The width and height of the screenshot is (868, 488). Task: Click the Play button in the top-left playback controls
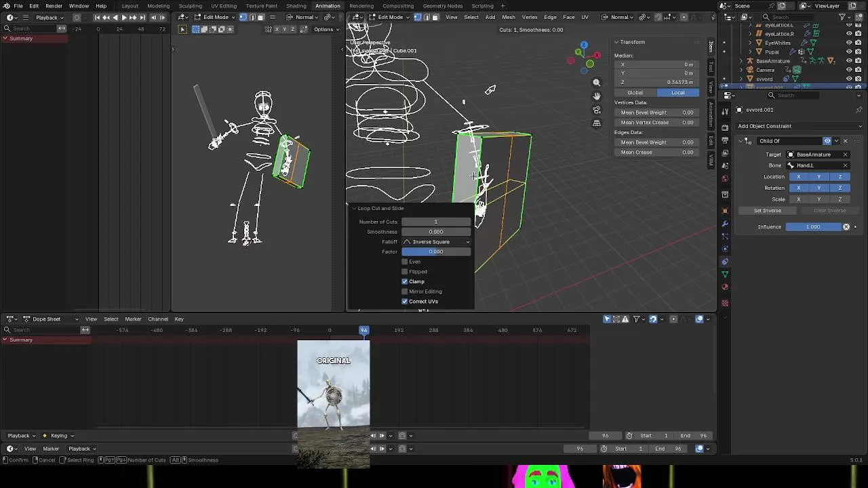pos(124,17)
